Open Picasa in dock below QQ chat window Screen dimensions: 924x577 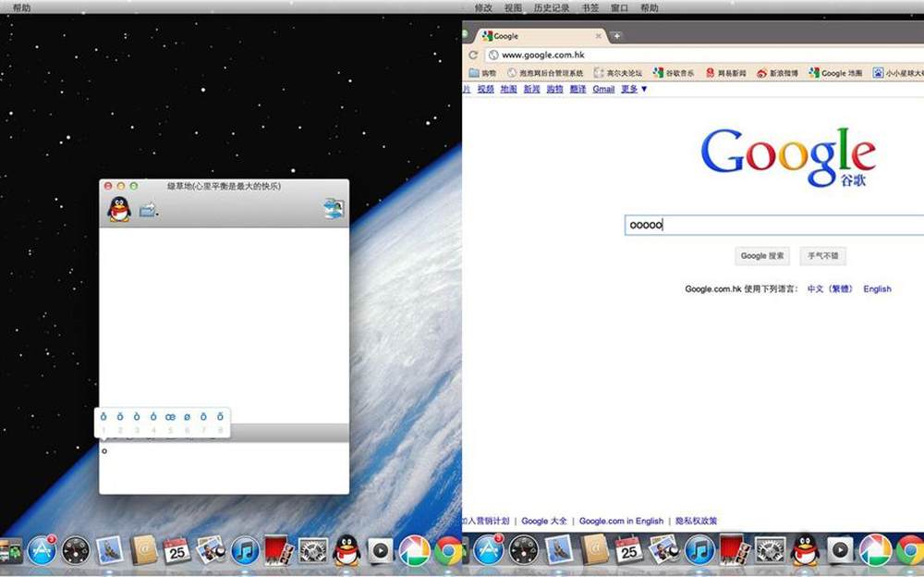click(x=414, y=550)
